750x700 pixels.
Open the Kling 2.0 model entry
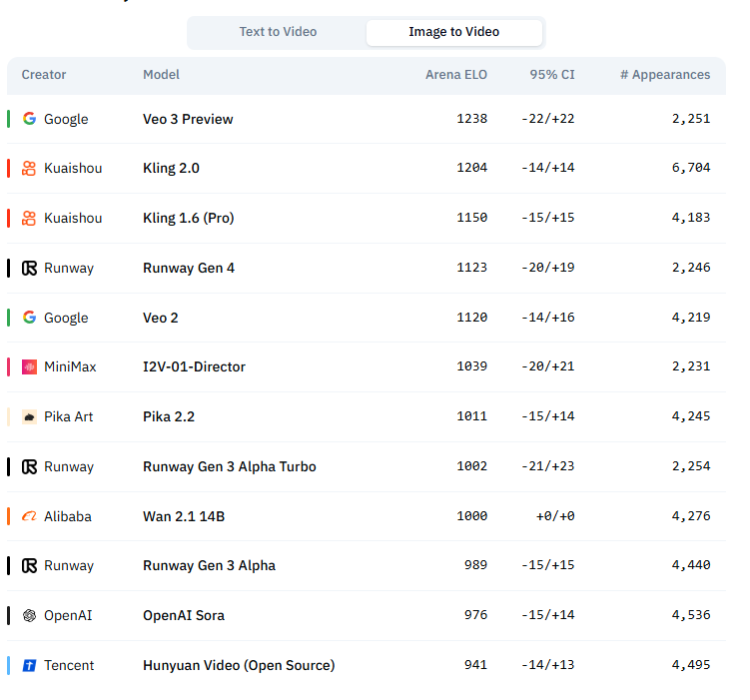point(171,169)
